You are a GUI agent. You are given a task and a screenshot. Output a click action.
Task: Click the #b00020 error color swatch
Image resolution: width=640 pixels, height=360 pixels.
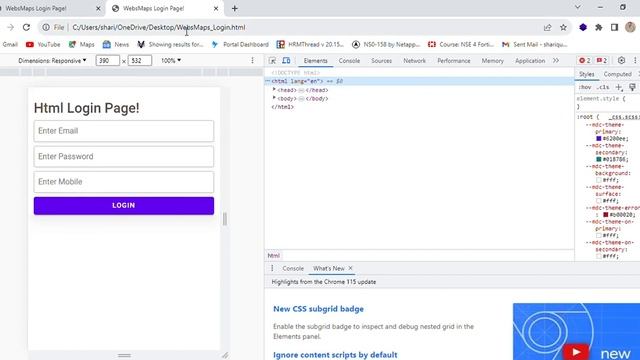click(606, 215)
